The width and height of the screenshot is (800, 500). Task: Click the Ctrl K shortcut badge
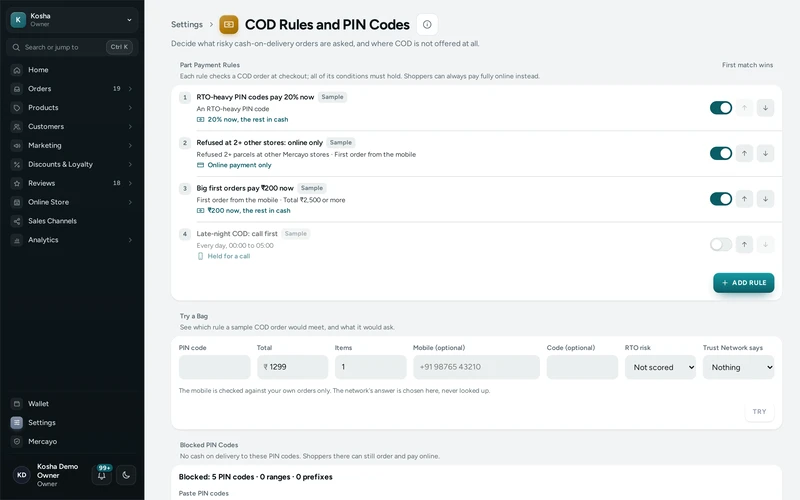pyautogui.click(x=119, y=47)
